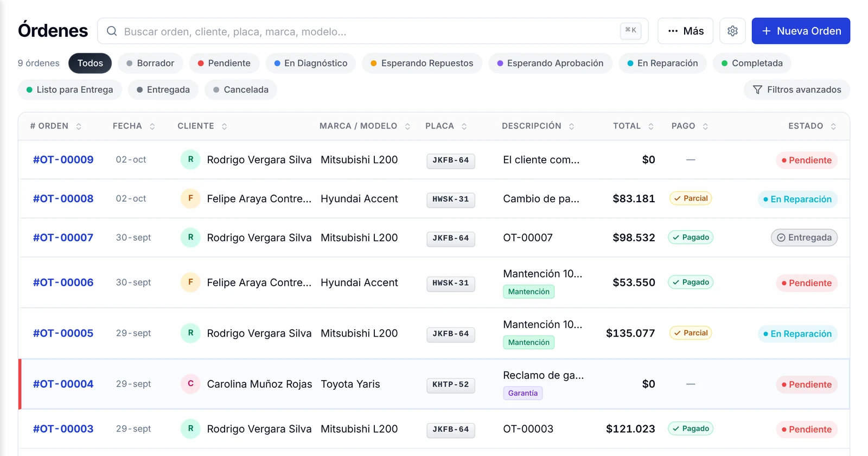
Task: Open Pendiente status dropdown for OT-00009
Action: (807, 160)
